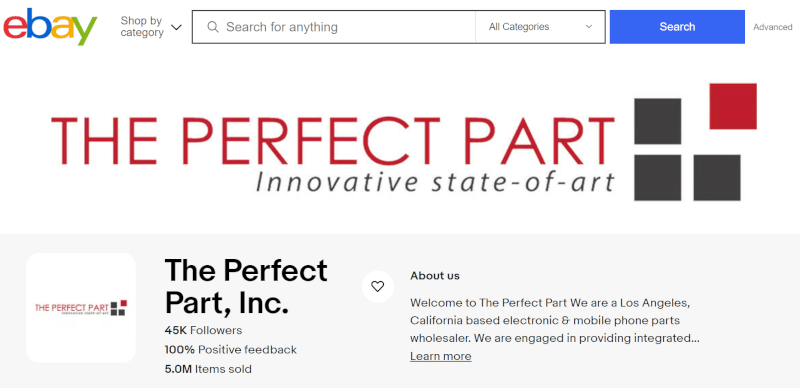Click the magnifying glass search icon
Image resolution: width=800 pixels, height=388 pixels.
(213, 27)
